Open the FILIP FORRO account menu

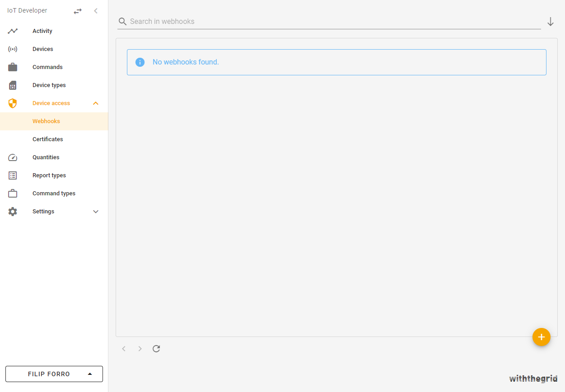54,374
